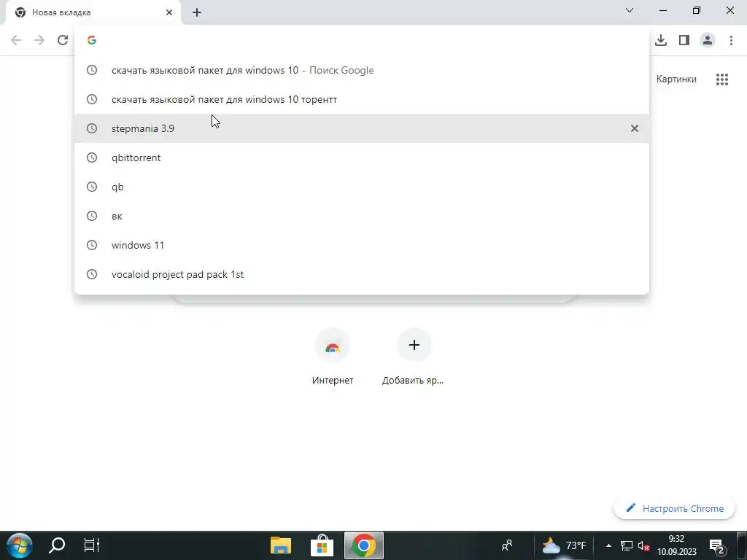Switch to the Новая вкладка tab
This screenshot has height=560, width=747.
point(93,12)
